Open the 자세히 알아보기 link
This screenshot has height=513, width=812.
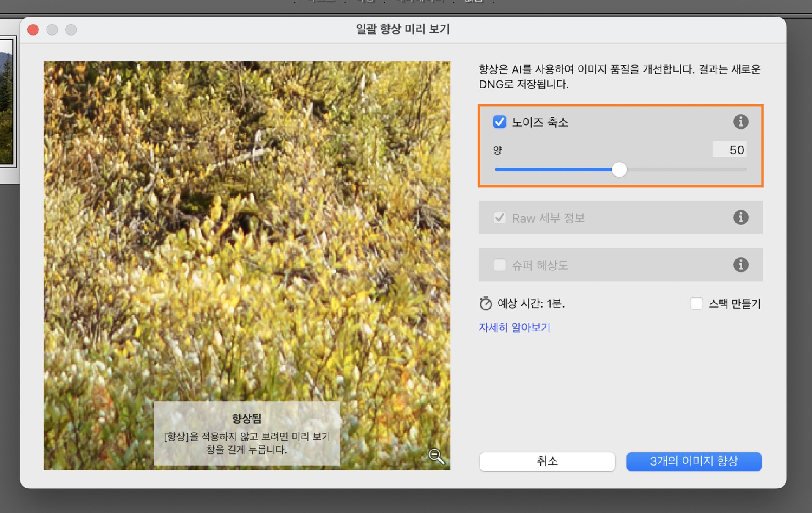coord(514,327)
